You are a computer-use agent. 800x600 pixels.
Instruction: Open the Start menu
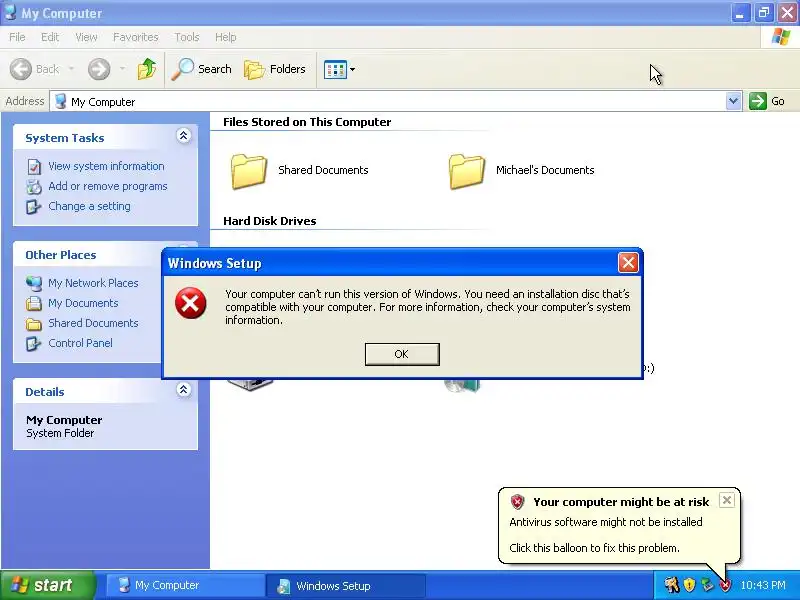click(48, 585)
